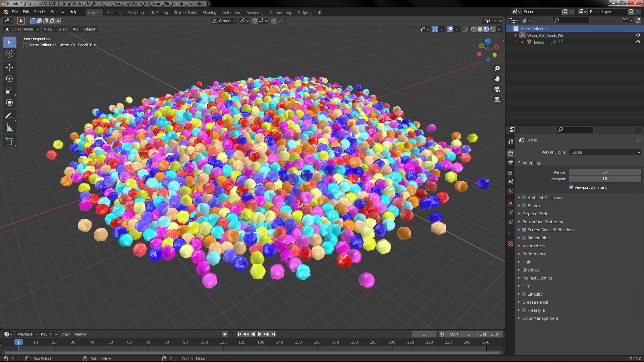The image size is (644, 362).
Task: Open viewport Add menu
Action: click(x=76, y=29)
